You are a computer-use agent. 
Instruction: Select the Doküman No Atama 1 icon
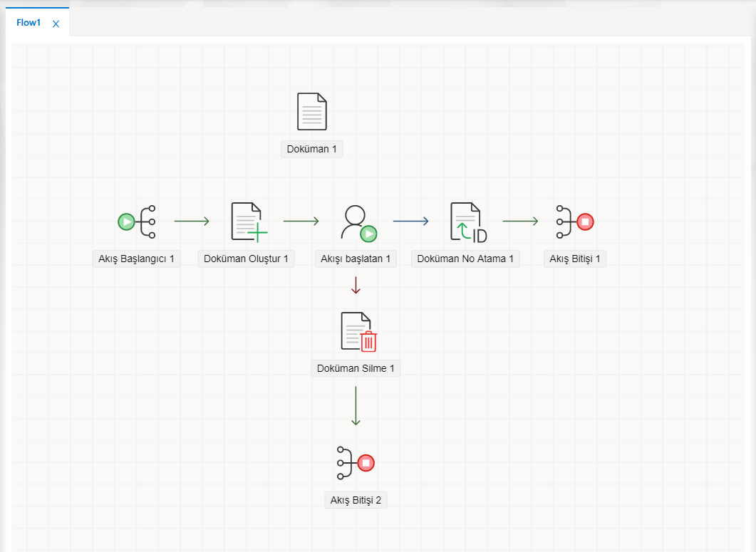467,222
